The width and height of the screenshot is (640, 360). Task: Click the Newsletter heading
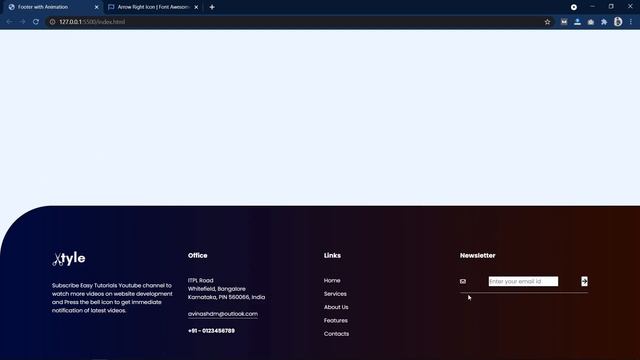(x=478, y=256)
